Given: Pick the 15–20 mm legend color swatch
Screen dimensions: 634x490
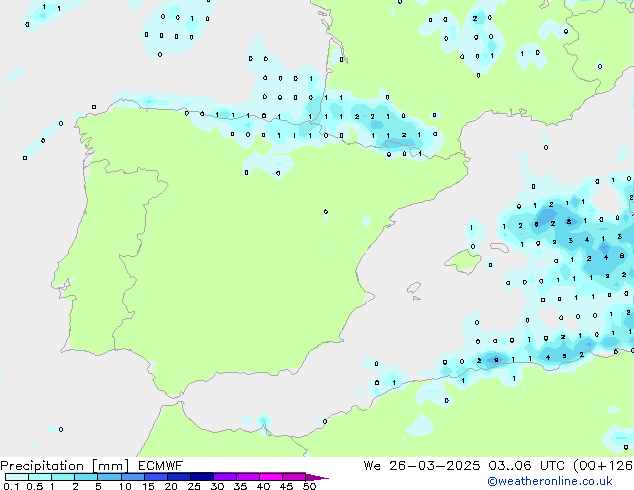Looking at the screenshot, I should coord(155,477).
